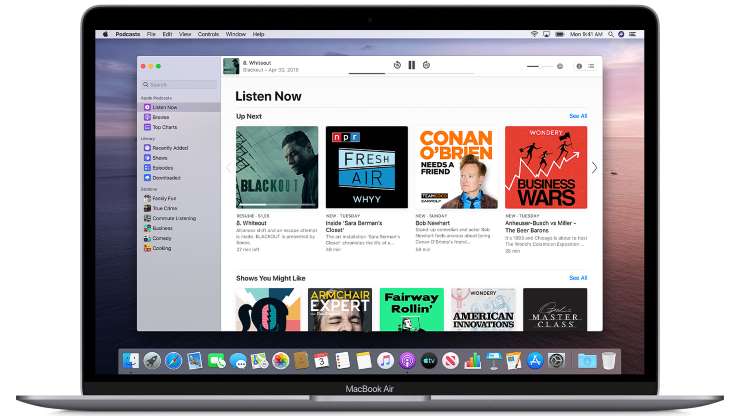Screen dimensions: 740x416
Task: Open System Preferences from the Dock
Action: [556, 361]
